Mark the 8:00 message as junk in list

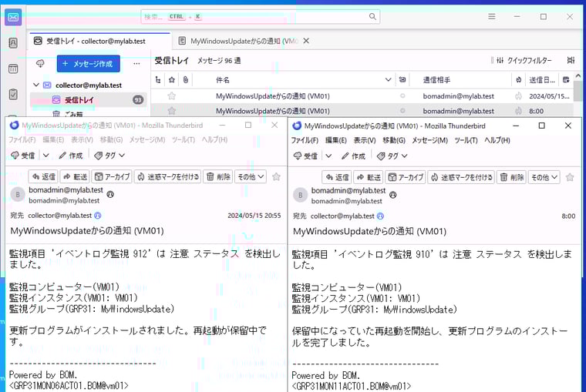[518, 110]
